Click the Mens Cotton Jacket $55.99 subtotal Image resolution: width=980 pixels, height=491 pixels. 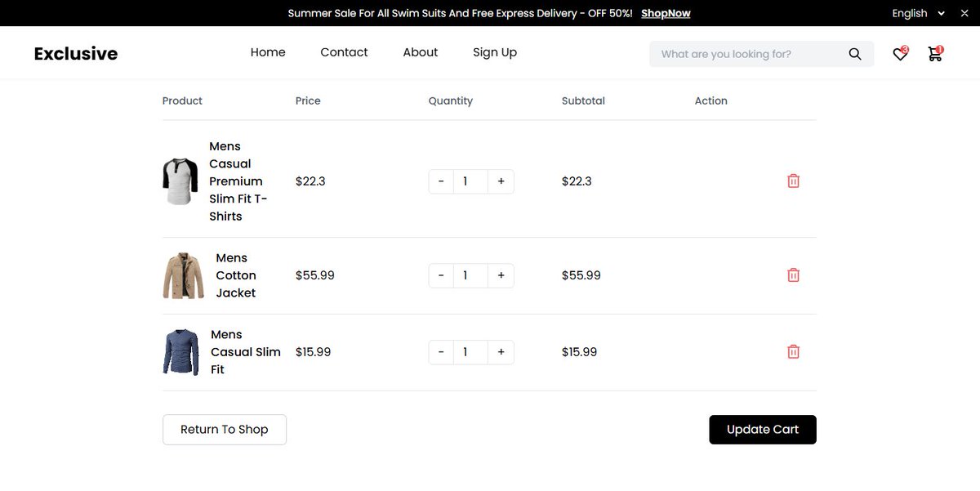click(x=581, y=275)
